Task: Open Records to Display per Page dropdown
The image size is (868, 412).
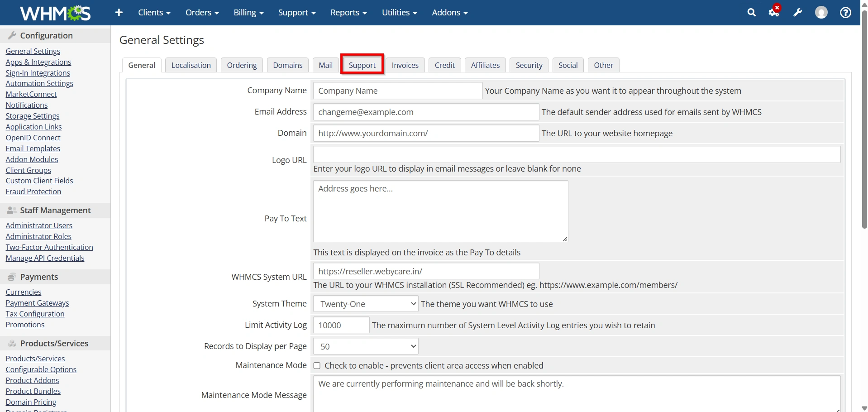Action: [x=366, y=346]
